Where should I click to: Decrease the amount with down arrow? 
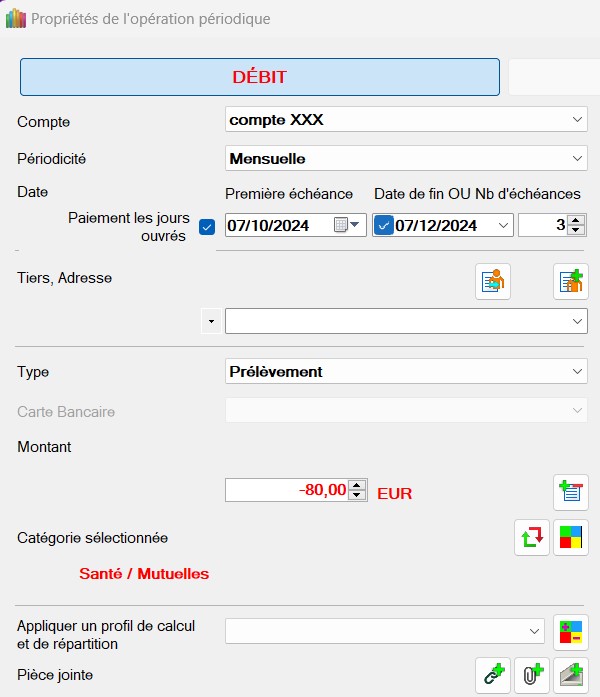(356, 495)
